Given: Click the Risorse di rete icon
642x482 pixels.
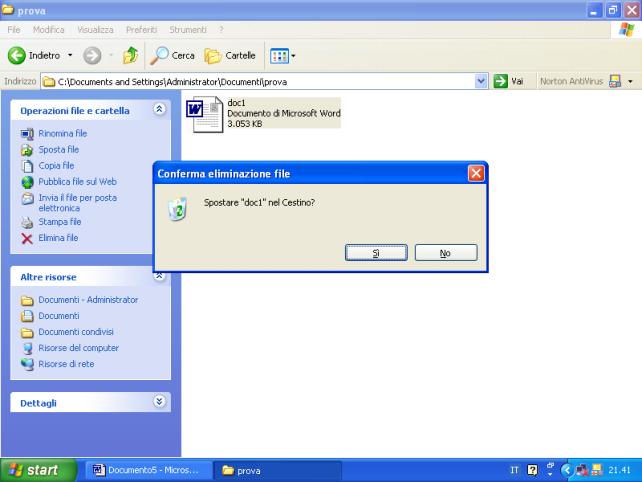Looking at the screenshot, I should tap(27, 364).
